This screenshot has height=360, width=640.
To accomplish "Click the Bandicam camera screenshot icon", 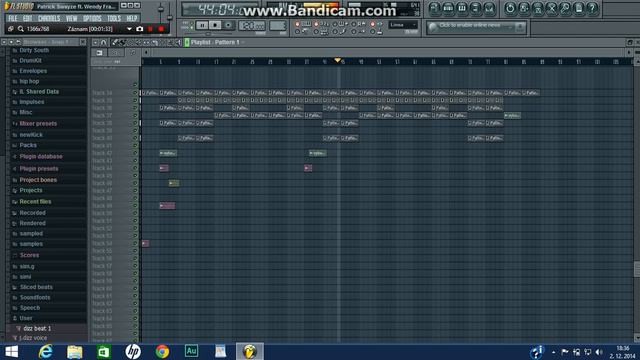I will click(x=140, y=29).
